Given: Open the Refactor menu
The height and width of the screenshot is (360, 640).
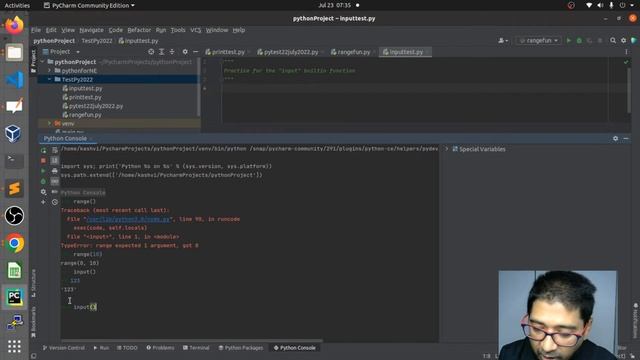Looking at the screenshot, I should [x=139, y=30].
